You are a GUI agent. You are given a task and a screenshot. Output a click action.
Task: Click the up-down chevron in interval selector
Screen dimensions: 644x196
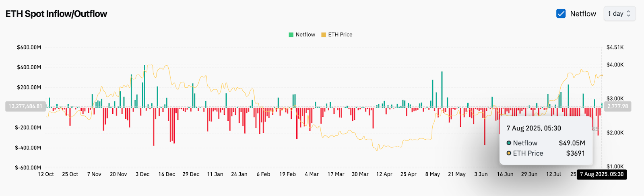tap(628, 14)
